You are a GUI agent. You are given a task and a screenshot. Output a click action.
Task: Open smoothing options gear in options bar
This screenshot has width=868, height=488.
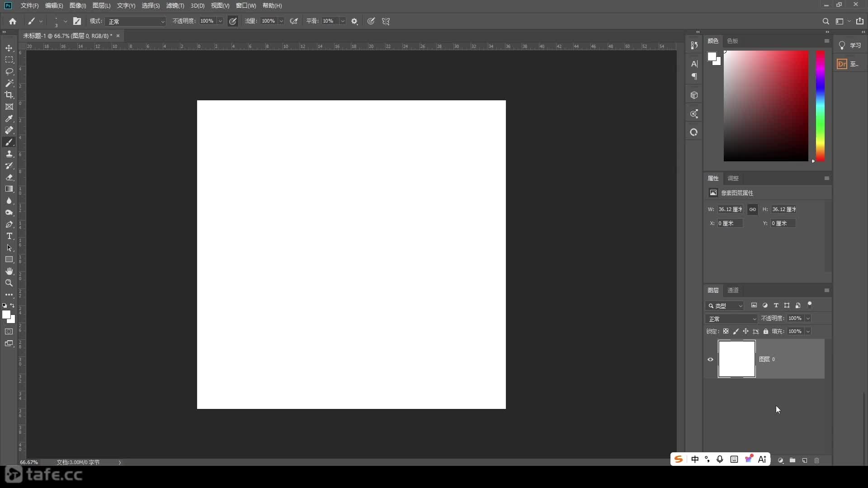tap(354, 21)
